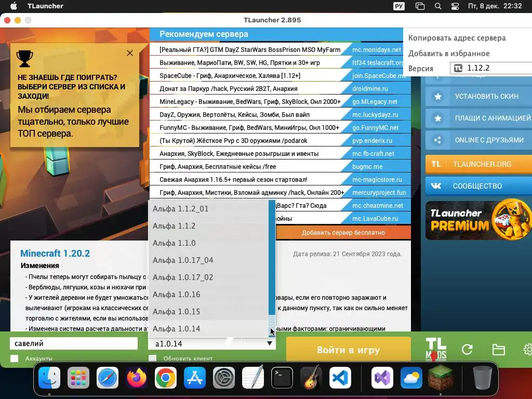Select server address mc.monidays.net

376,49
